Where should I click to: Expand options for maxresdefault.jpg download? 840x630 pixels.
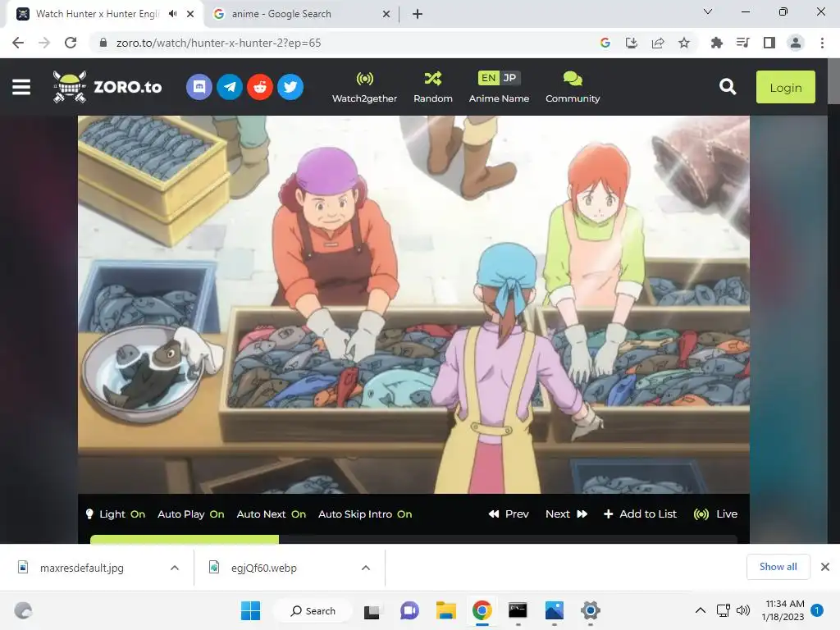click(x=175, y=568)
